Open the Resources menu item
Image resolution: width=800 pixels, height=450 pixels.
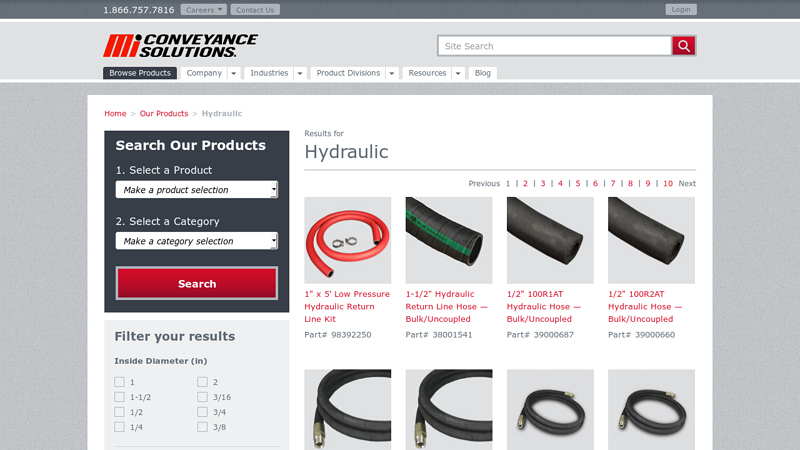pyautogui.click(x=427, y=73)
